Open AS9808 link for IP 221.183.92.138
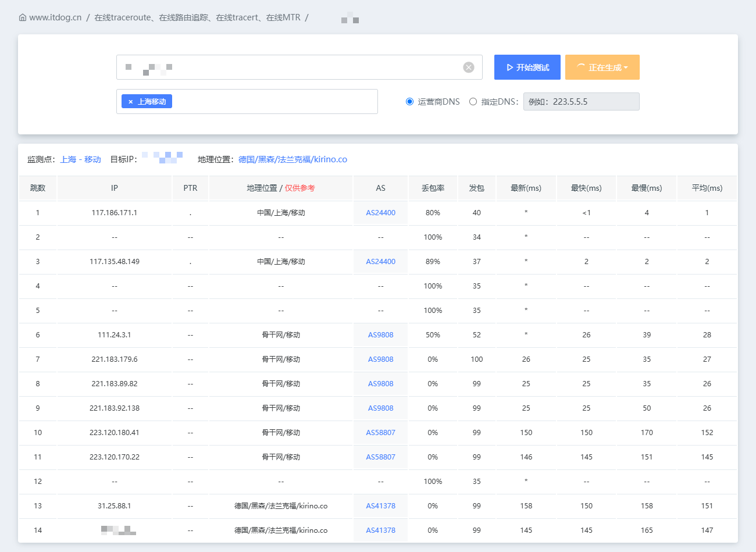 click(381, 408)
